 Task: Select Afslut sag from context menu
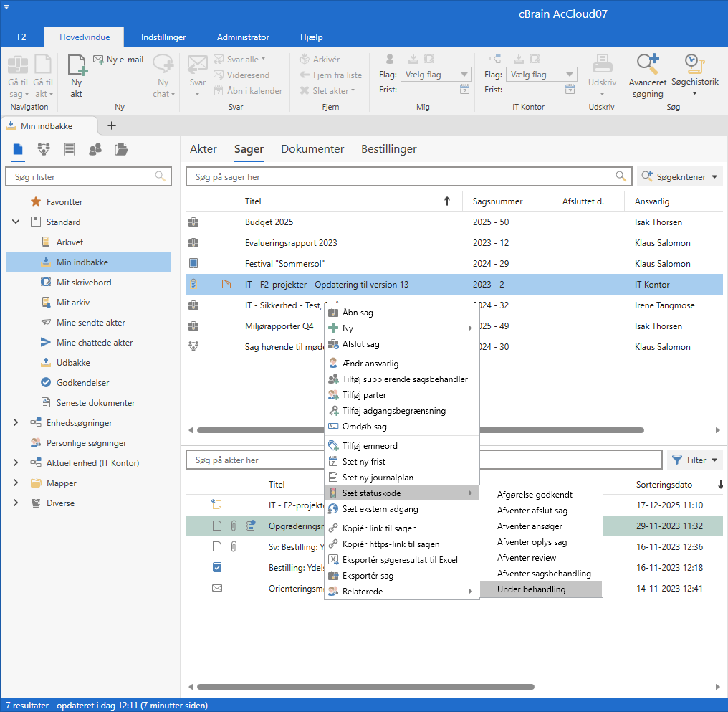(401, 344)
